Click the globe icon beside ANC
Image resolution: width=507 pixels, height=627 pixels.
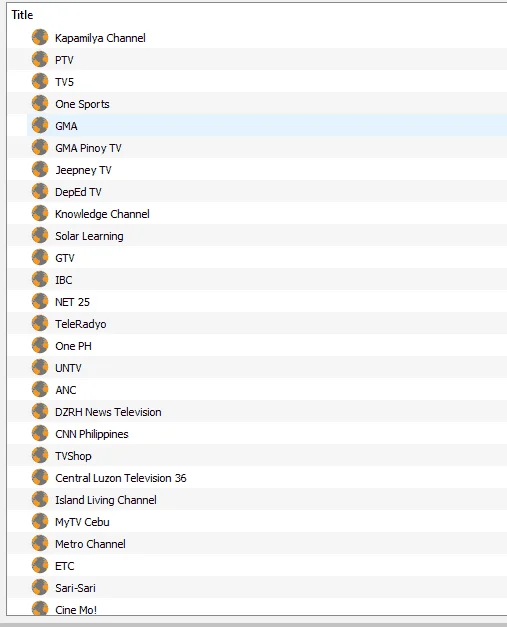click(x=40, y=389)
